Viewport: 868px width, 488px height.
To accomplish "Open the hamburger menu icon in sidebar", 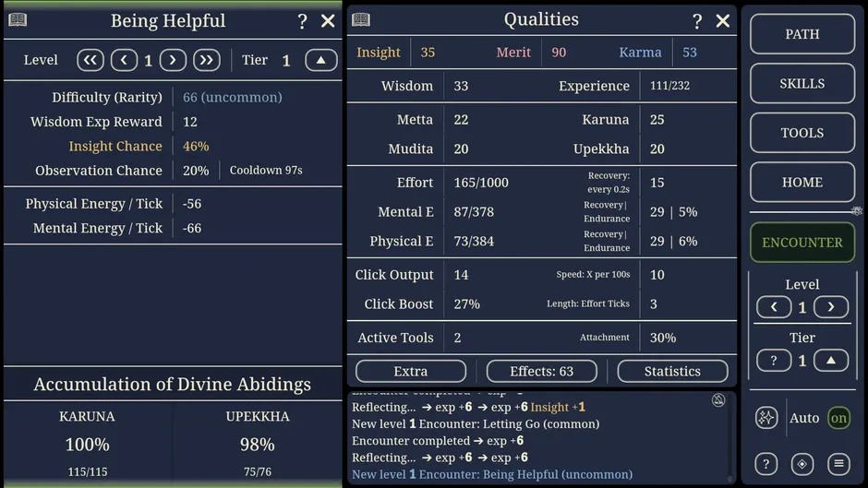I will (x=838, y=464).
